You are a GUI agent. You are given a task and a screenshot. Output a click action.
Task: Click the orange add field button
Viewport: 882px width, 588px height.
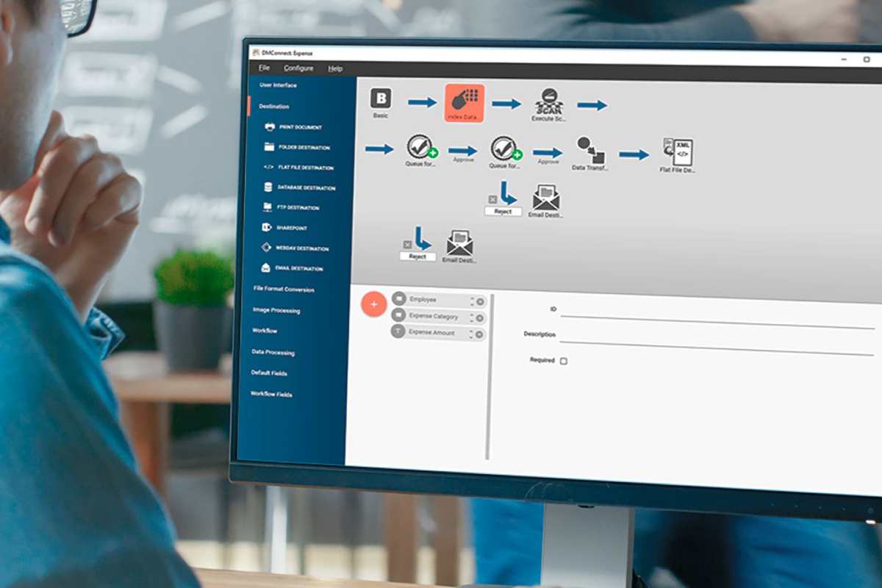point(373,304)
